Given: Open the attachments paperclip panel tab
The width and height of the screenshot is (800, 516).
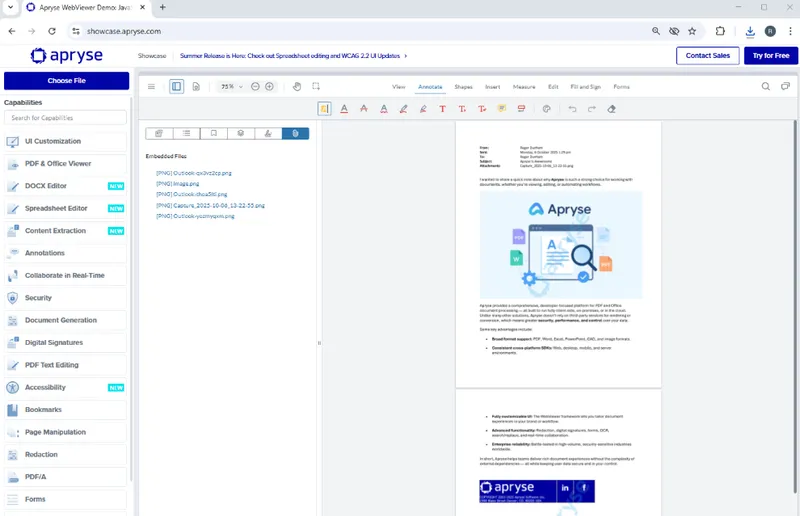Looking at the screenshot, I should [x=295, y=134].
